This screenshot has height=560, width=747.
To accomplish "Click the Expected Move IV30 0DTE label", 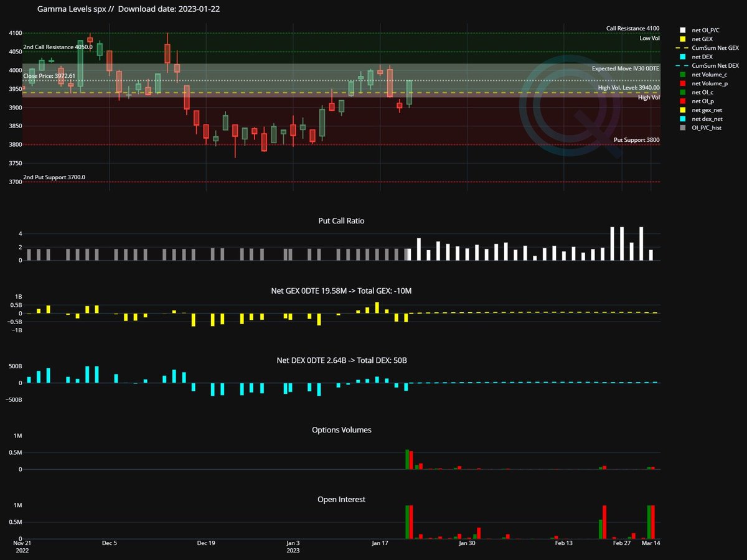I will tap(625, 68).
